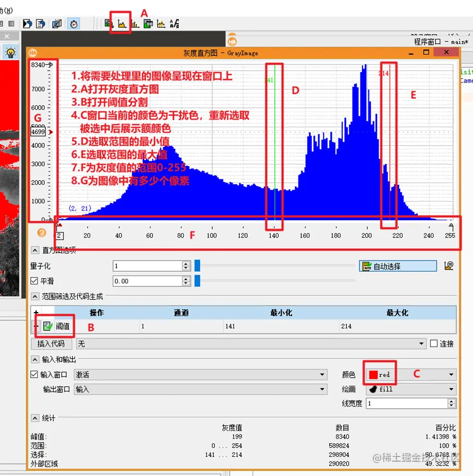
Task: Close the graphics tab with X
Action: [x=7, y=37]
